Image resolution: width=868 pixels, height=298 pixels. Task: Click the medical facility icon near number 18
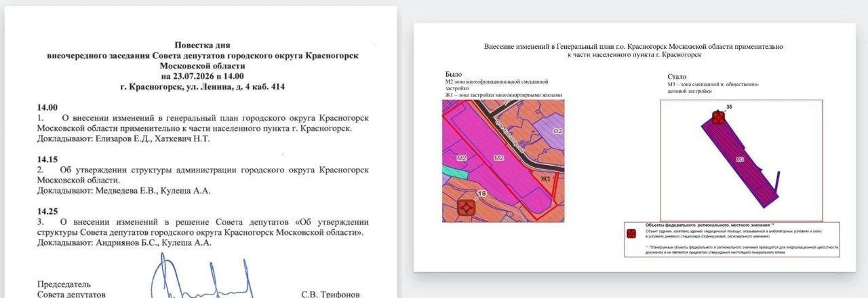[466, 208]
